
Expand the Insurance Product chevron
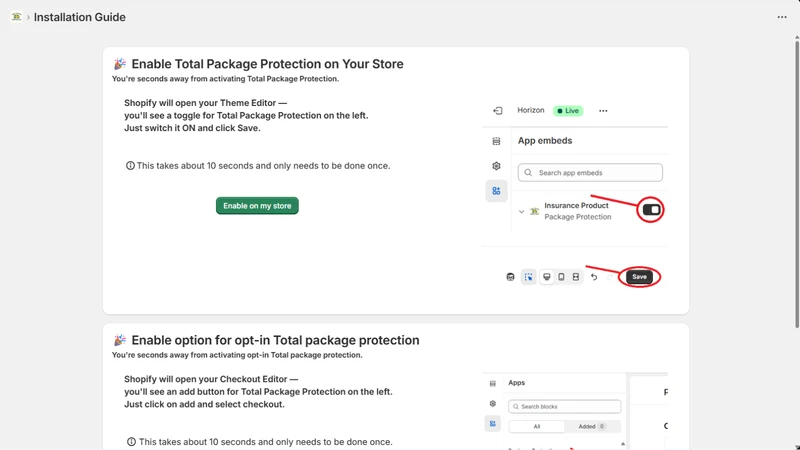pyautogui.click(x=521, y=211)
